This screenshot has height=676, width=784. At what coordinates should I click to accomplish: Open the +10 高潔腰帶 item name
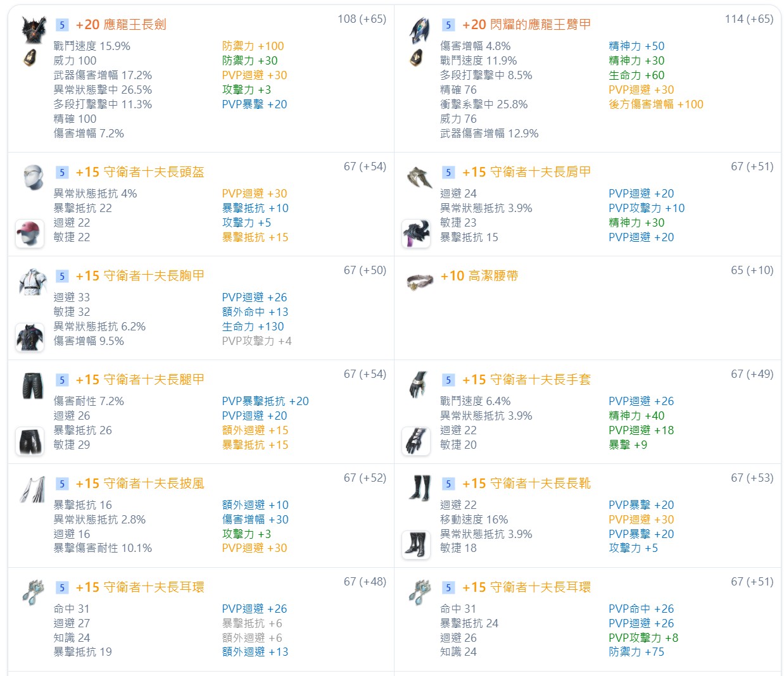pos(479,276)
